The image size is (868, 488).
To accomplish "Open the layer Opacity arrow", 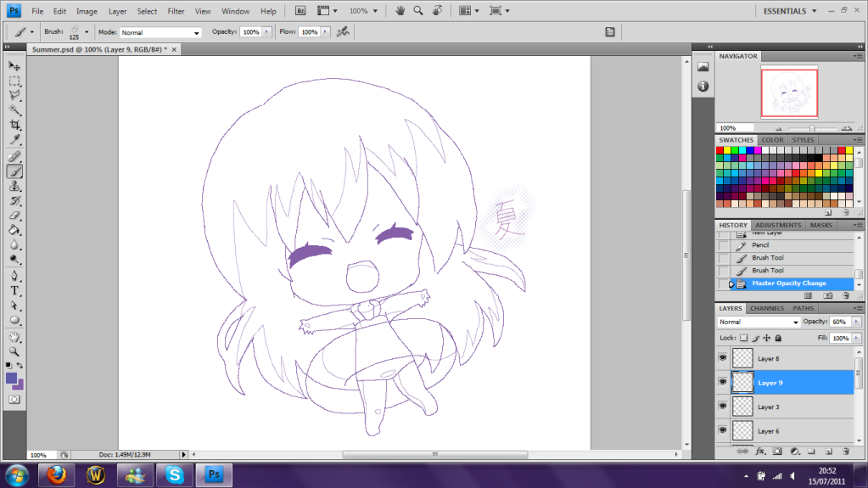I will [856, 322].
